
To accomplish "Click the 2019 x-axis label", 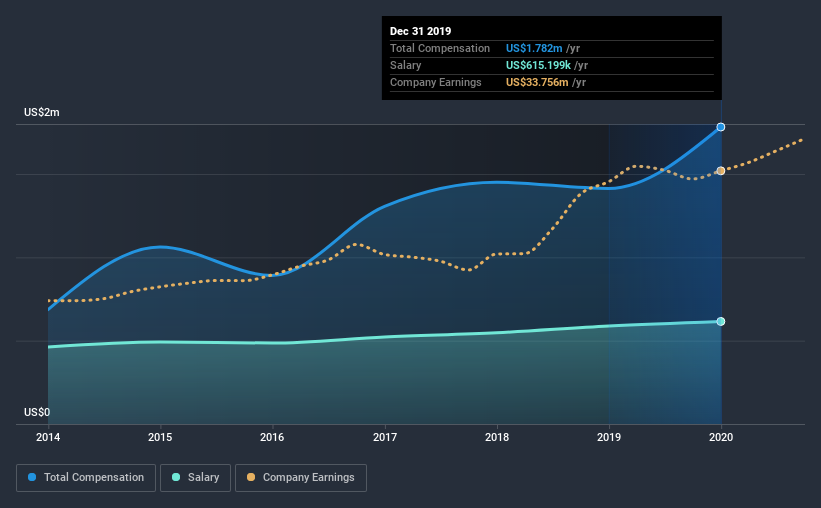I will (x=608, y=437).
